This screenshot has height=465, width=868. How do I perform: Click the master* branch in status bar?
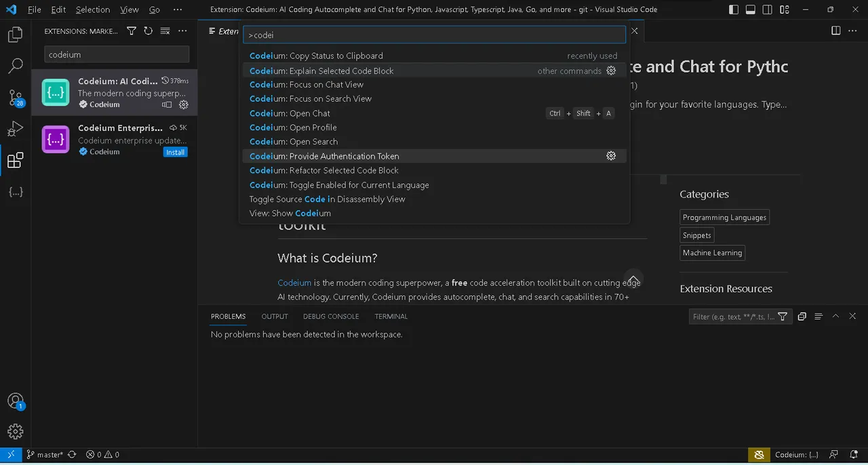point(45,455)
